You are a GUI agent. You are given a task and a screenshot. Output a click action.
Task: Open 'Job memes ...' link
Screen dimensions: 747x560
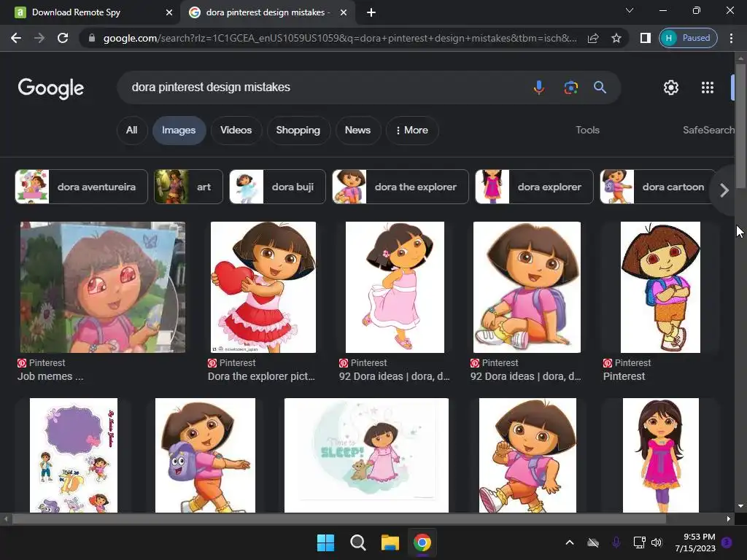click(x=50, y=376)
